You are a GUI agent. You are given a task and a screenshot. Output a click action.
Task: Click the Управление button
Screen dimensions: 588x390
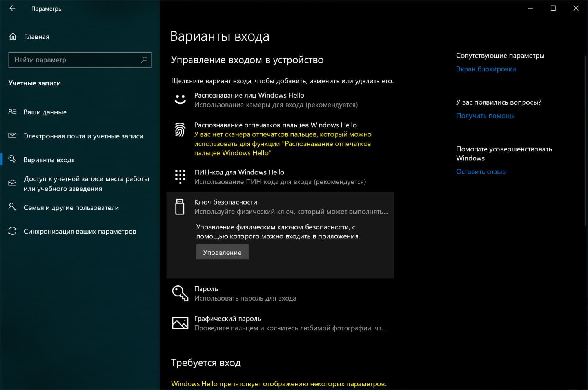222,252
